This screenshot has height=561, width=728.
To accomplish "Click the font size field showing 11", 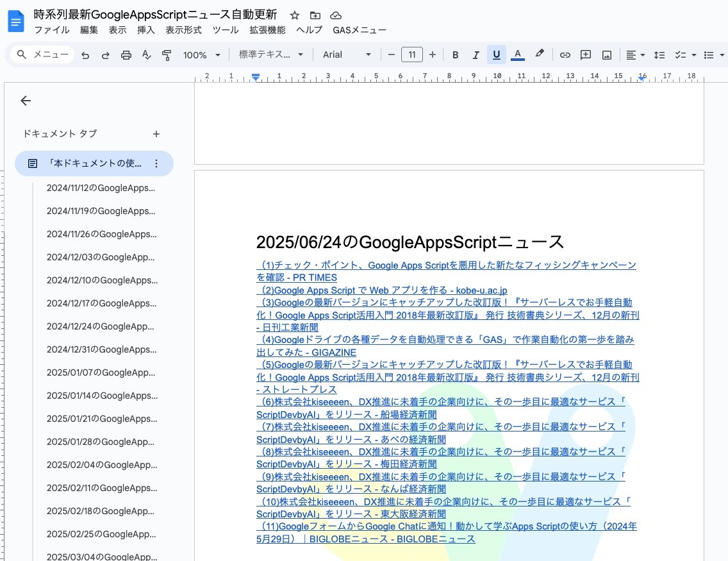I will [412, 54].
